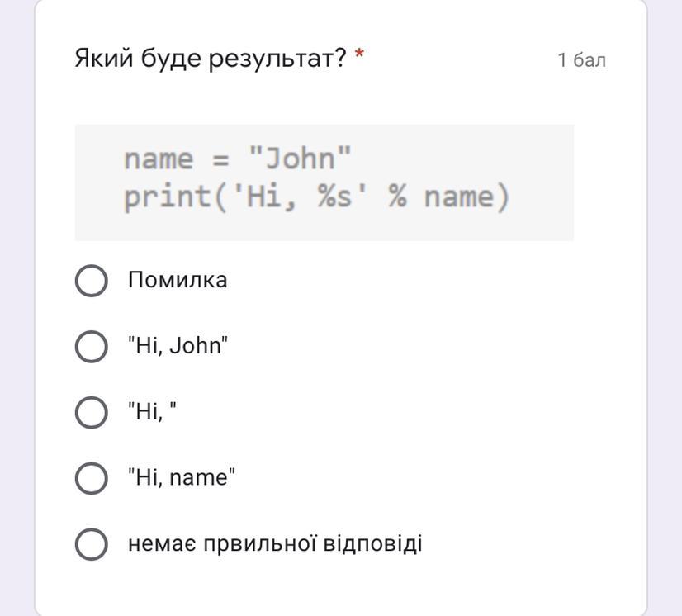This screenshot has width=682, height=616.
Task: Click the red required asterisk
Action: (359, 57)
